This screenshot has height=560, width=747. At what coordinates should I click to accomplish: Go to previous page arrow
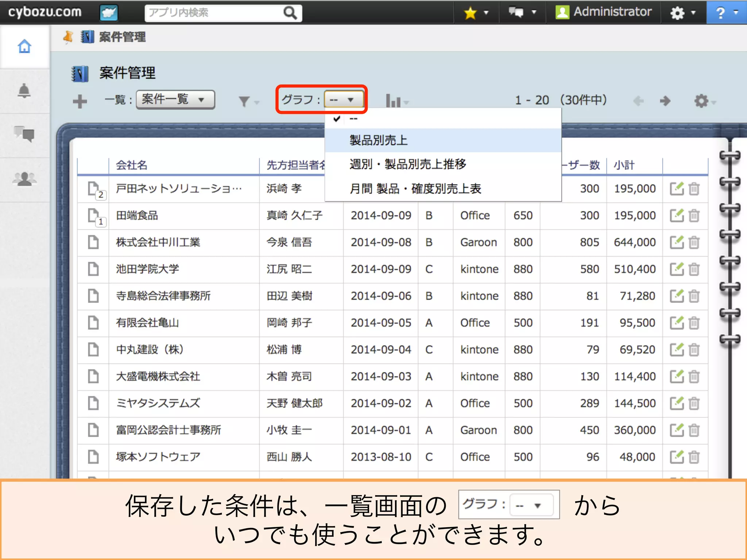point(638,101)
